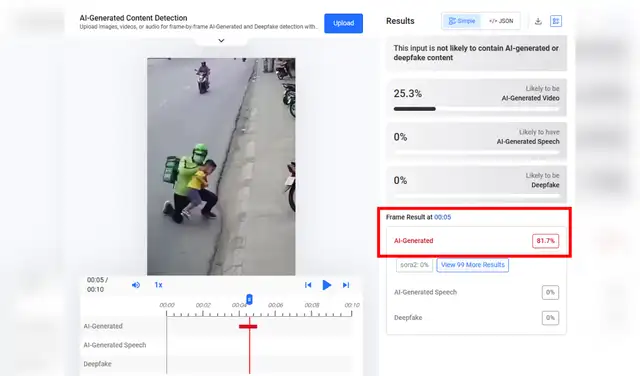Click the AI-Generated Speech 0% frame badge
640x376 pixels.
(550, 292)
